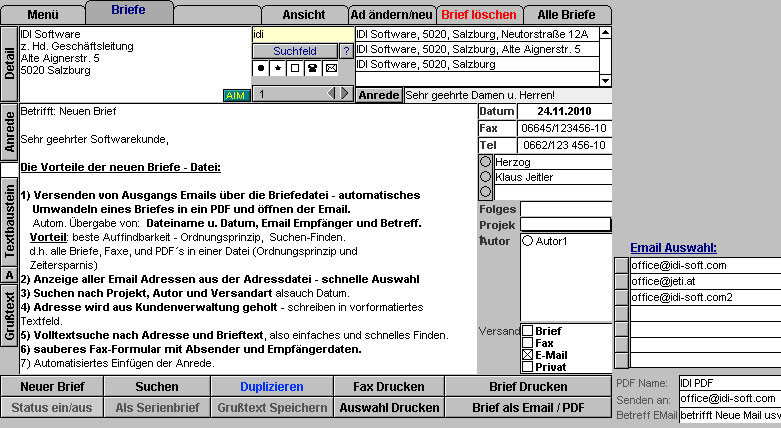Click the Datum field 24.11.2010
781x428 pixels.
pos(564,112)
